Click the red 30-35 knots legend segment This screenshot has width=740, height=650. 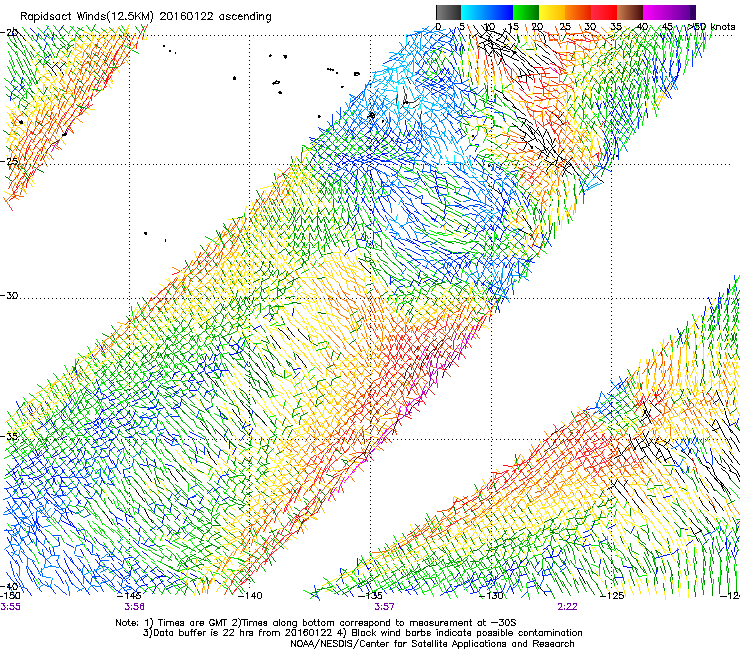604,12
